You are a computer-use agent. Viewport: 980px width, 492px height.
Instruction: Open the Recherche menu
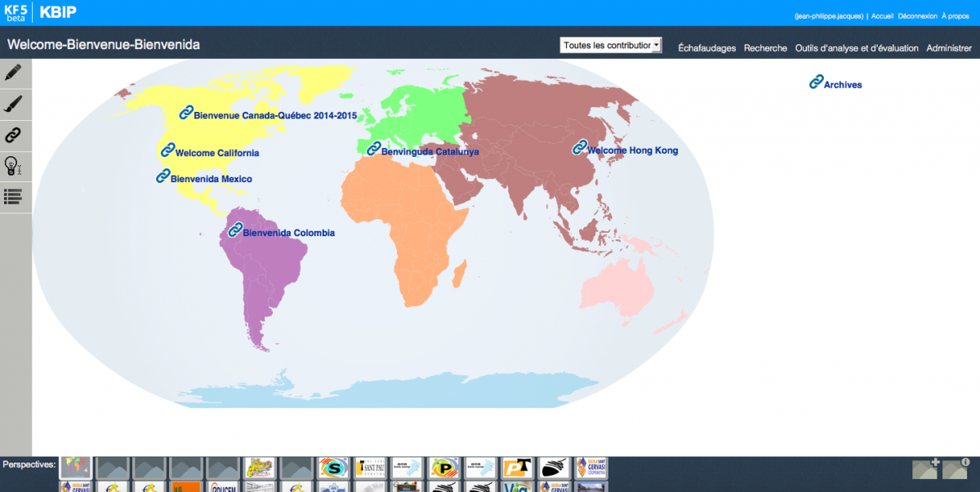pyautogui.click(x=765, y=48)
